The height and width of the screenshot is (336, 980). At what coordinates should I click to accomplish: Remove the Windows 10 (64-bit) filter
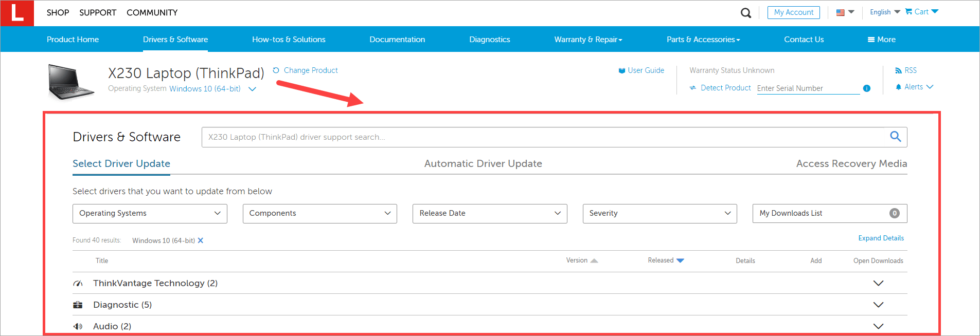coord(201,240)
